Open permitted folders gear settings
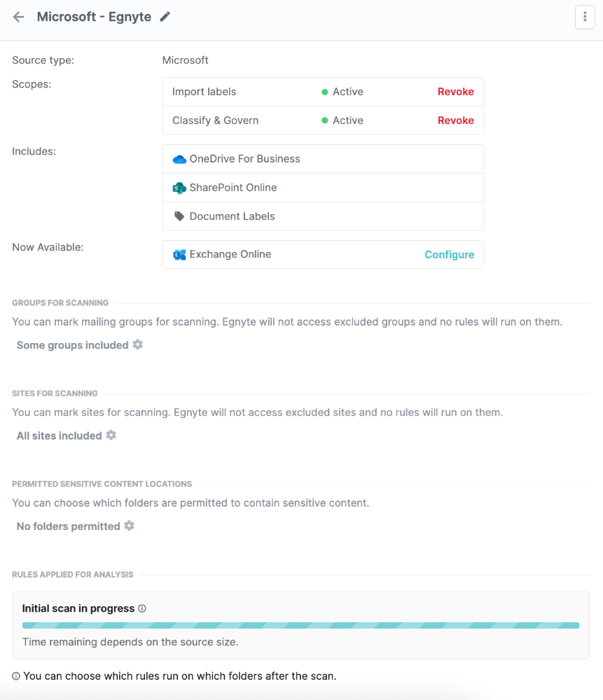Image resolution: width=603 pixels, height=700 pixels. tap(129, 526)
